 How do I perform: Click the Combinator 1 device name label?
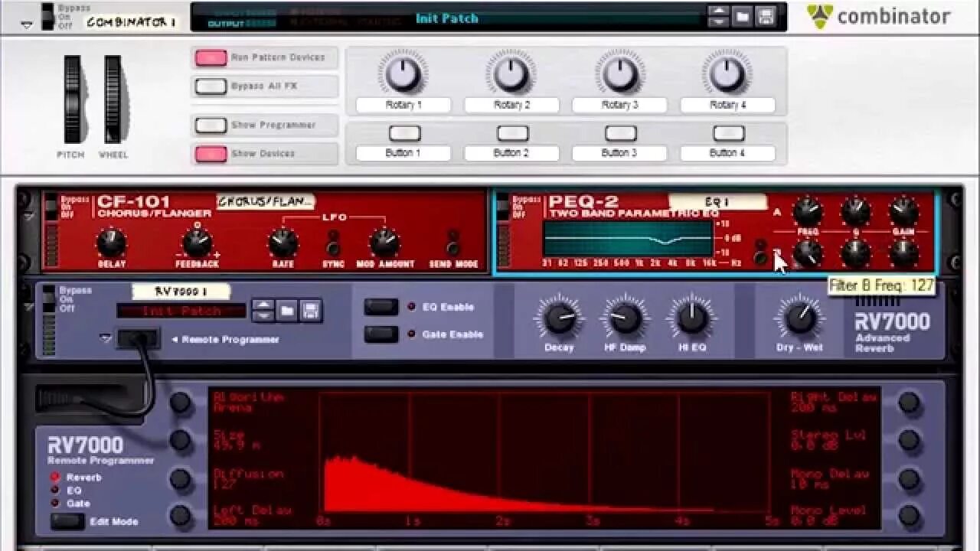click(x=131, y=22)
